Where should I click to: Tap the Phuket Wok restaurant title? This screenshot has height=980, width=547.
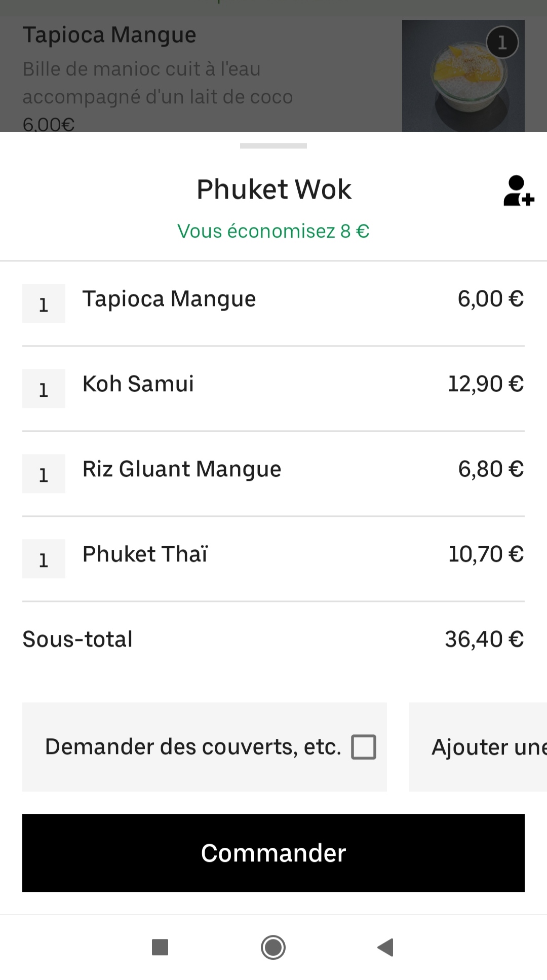(273, 190)
